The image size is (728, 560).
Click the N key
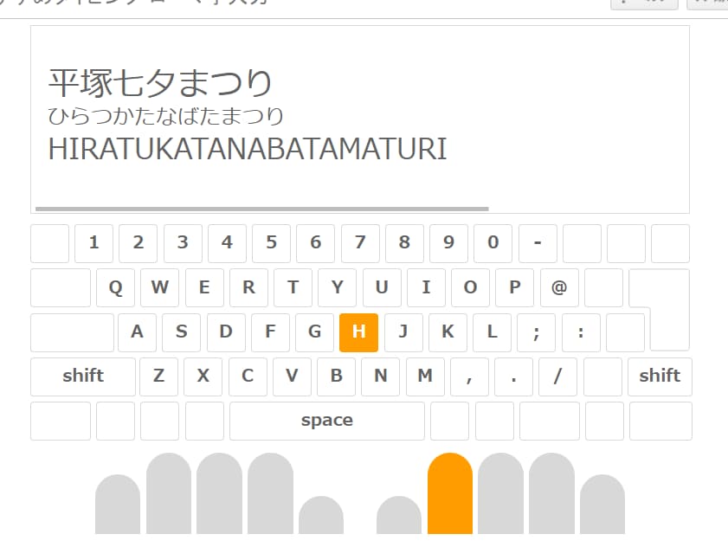tap(381, 377)
